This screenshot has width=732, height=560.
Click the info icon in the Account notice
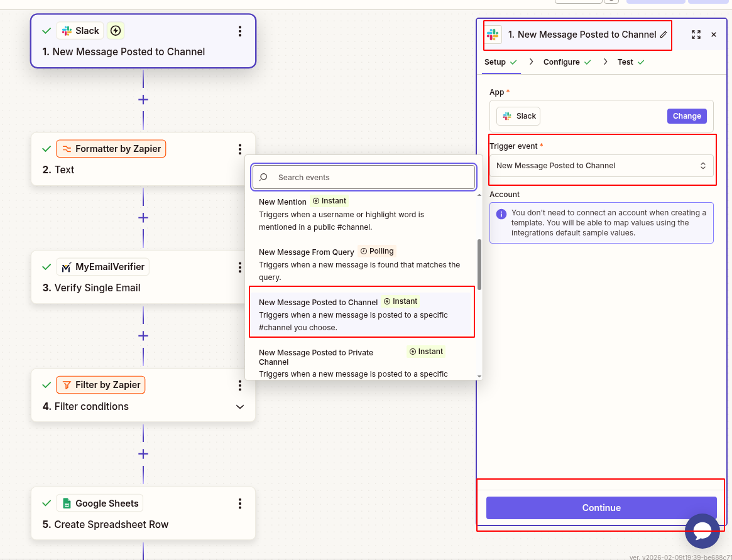pyautogui.click(x=500, y=214)
